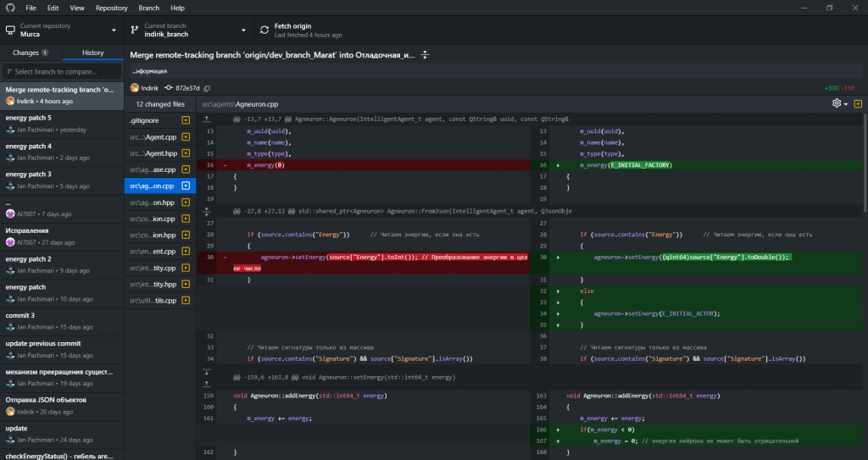Viewport: 868px width, 460px height.
Task: Copy the commit SHA 872e37d
Action: [207, 88]
